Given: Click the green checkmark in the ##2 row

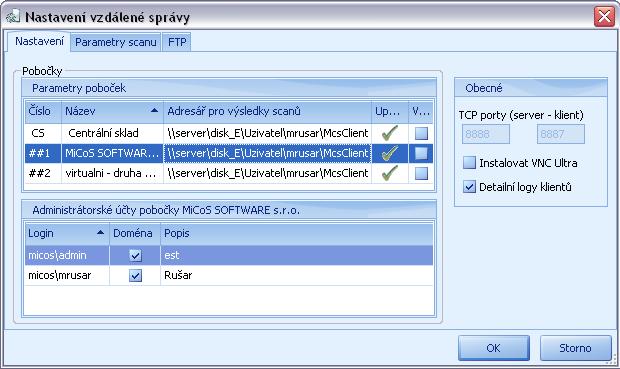Looking at the screenshot, I should pyautogui.click(x=389, y=173).
